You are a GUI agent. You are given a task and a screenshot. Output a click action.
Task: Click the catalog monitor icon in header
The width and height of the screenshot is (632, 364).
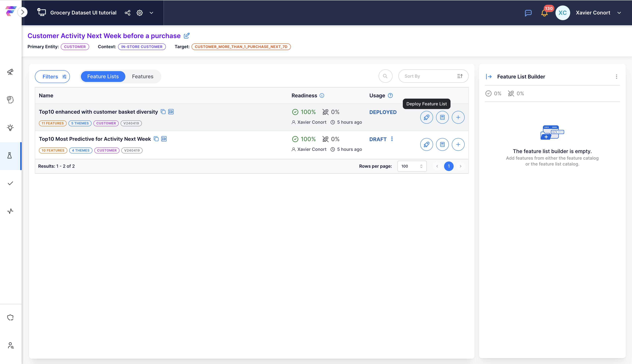point(41,12)
